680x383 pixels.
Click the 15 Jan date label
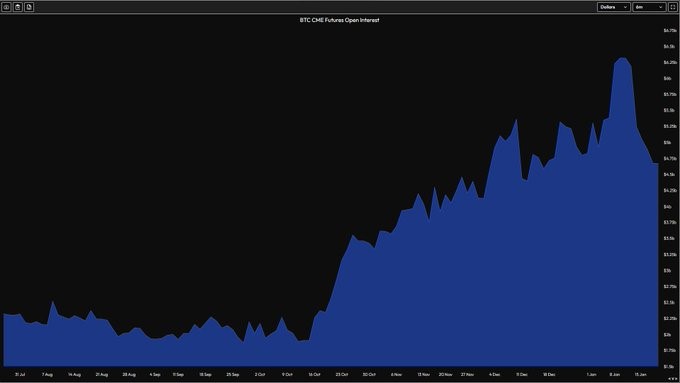pyautogui.click(x=641, y=374)
